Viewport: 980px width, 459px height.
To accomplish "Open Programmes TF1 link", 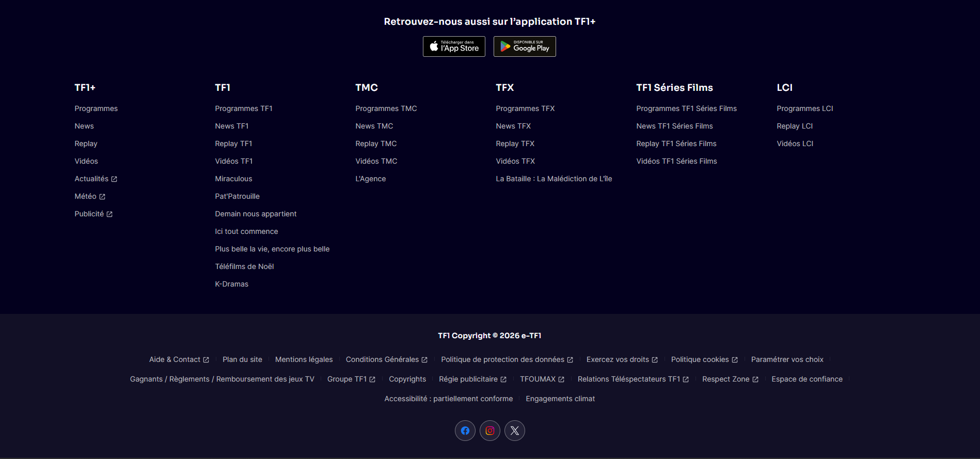I will click(x=244, y=108).
